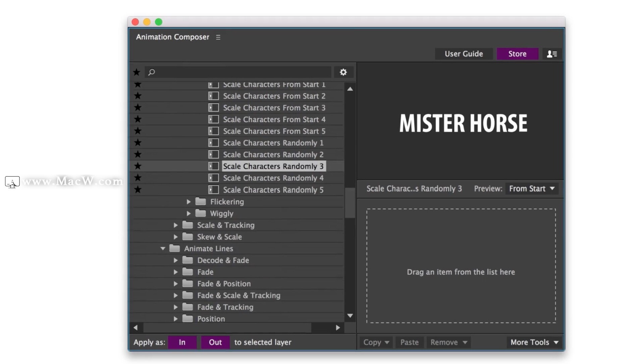The width and height of the screenshot is (644, 364).
Task: Click the User Guide button
Action: click(464, 54)
